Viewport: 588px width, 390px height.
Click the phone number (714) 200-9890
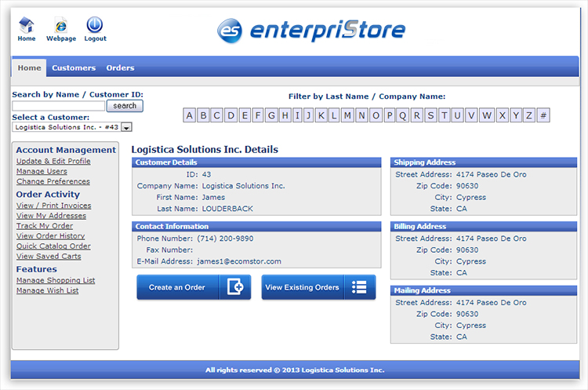click(x=225, y=239)
